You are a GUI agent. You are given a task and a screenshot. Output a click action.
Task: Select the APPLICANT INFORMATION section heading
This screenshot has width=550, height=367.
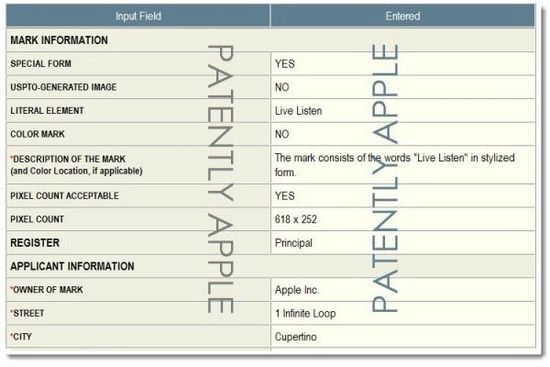click(72, 266)
